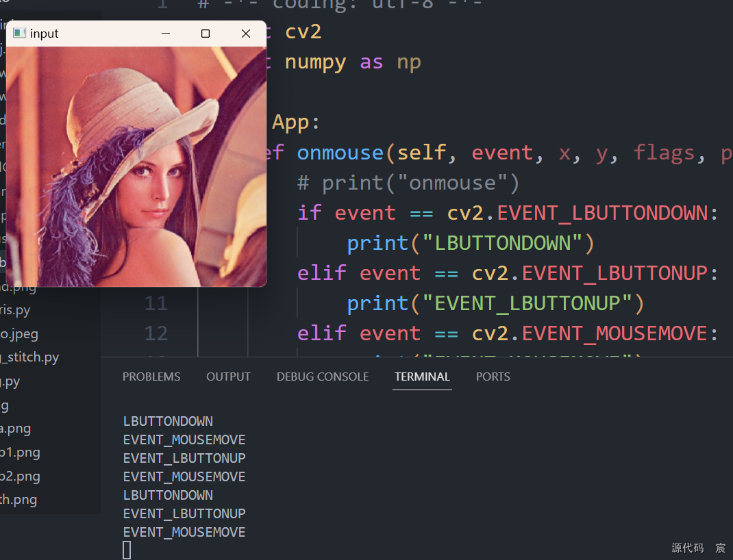Click the cv2.EVENT_LBUTTONUP constant in code
The image size is (733, 560).
(x=590, y=273)
